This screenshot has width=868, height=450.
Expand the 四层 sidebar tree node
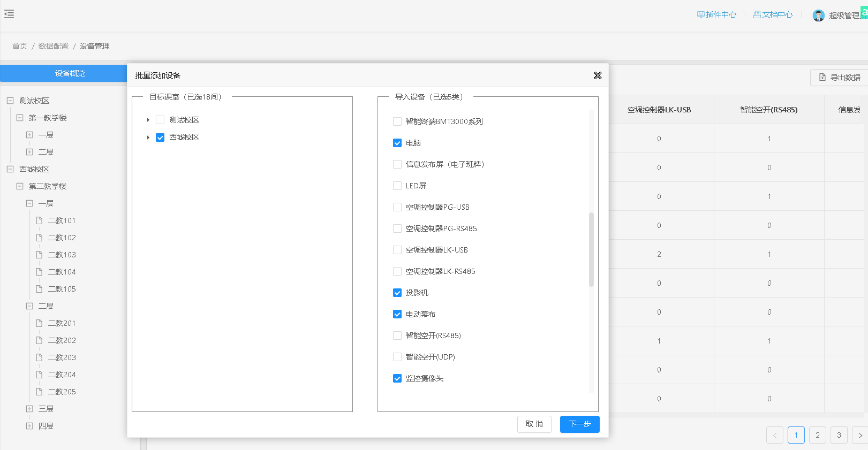(x=29, y=426)
